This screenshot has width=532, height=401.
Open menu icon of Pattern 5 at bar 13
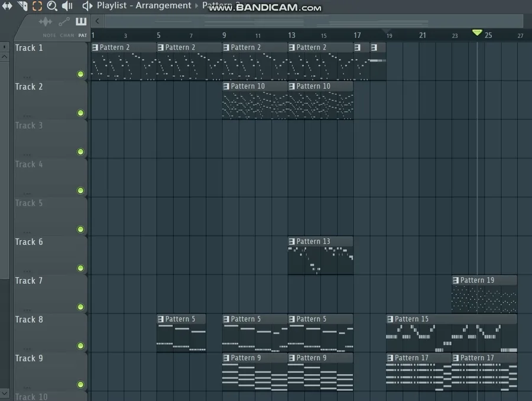291,319
